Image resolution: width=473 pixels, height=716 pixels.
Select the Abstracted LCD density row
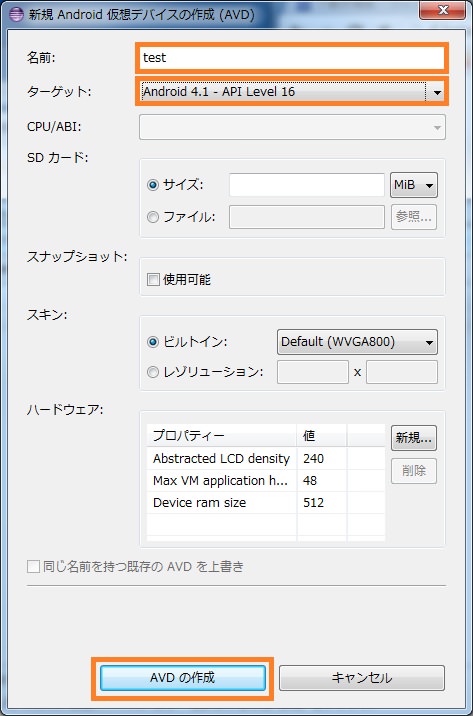(x=266, y=458)
